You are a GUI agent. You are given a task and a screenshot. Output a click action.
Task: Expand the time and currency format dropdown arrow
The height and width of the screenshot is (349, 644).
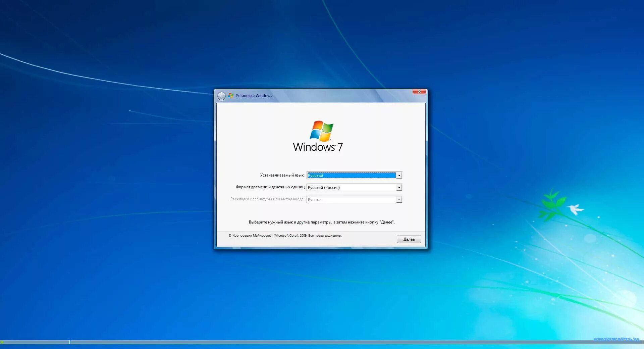(399, 187)
